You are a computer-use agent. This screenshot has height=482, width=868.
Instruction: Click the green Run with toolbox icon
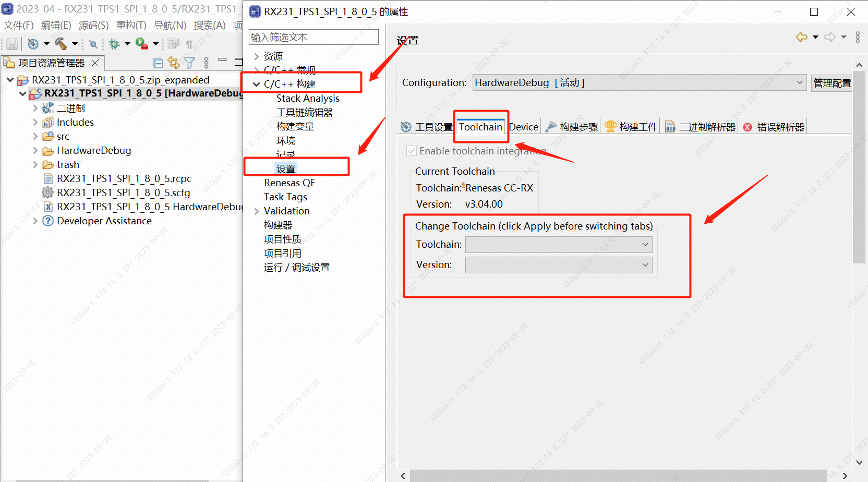[x=142, y=44]
